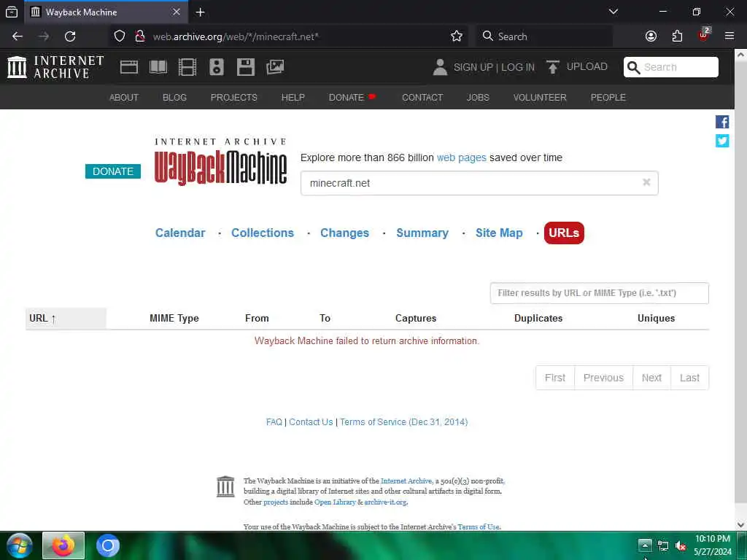Show hidden tray icons arrow
This screenshot has height=560, width=747.
645,545
